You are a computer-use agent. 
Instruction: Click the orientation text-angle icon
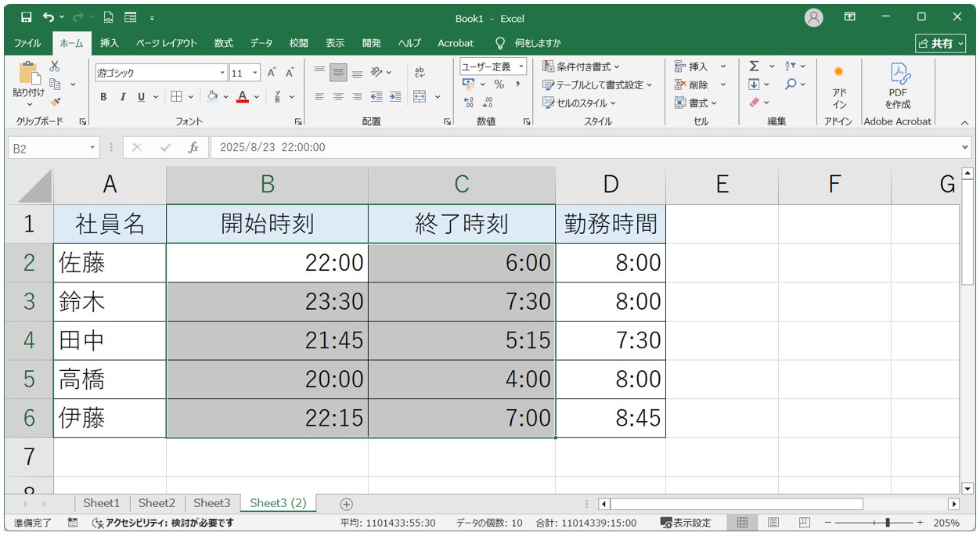click(377, 73)
